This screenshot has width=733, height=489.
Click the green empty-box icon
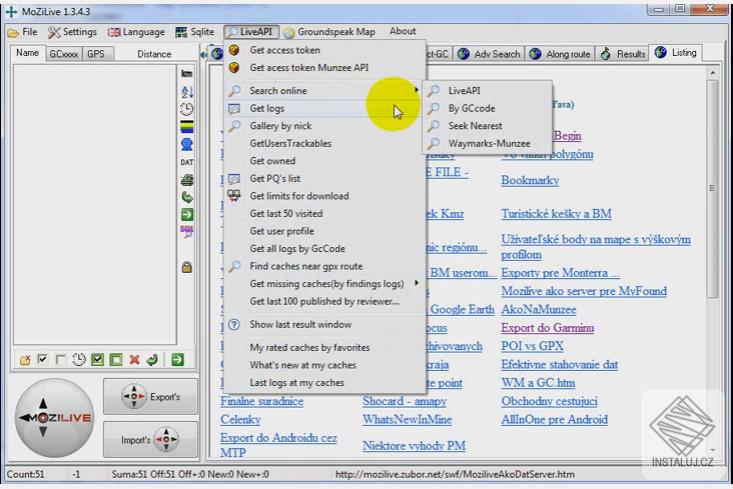(115, 360)
